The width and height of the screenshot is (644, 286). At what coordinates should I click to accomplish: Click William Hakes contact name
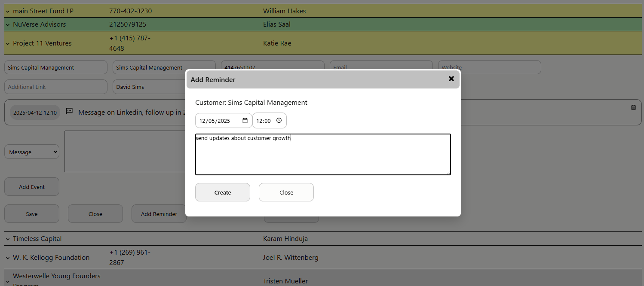click(285, 11)
